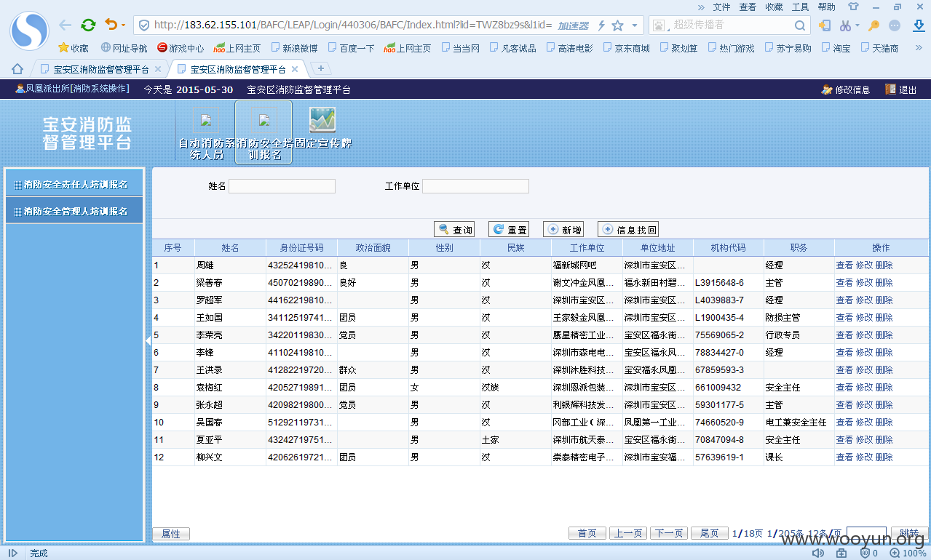The width and height of the screenshot is (931, 560).
Task: Click 修改 for 梁善春's row
Action: pyautogui.click(x=864, y=283)
